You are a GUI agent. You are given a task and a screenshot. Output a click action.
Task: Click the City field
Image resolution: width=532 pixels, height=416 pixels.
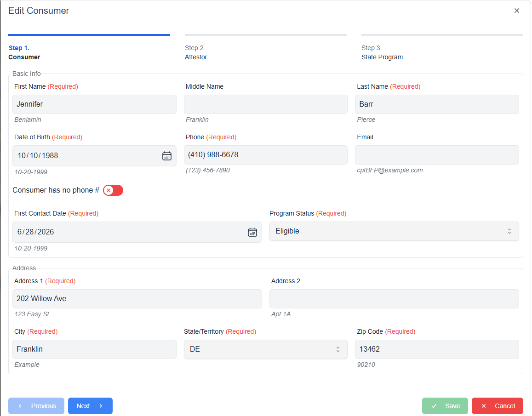[x=94, y=349]
